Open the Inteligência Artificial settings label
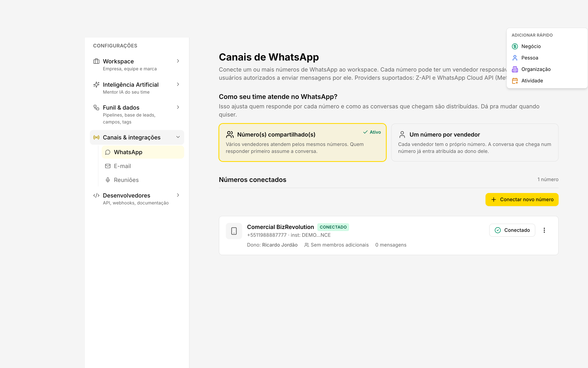588x368 pixels. click(130, 85)
